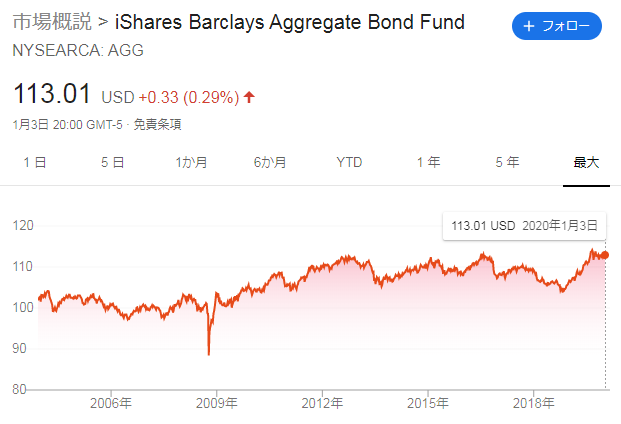Click the iShares Barclays Aggregate Bond Fund title
Viewport: 621px width, 424px height.
coord(290,22)
